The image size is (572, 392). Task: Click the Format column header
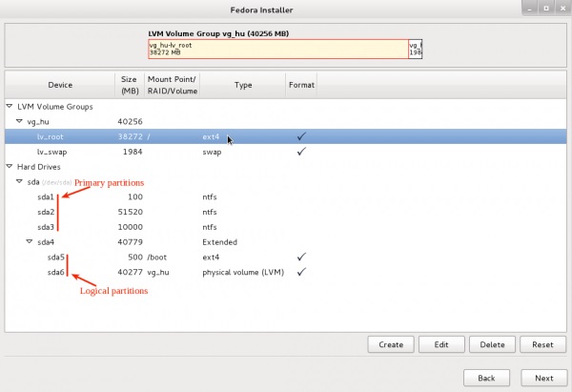[x=301, y=85]
